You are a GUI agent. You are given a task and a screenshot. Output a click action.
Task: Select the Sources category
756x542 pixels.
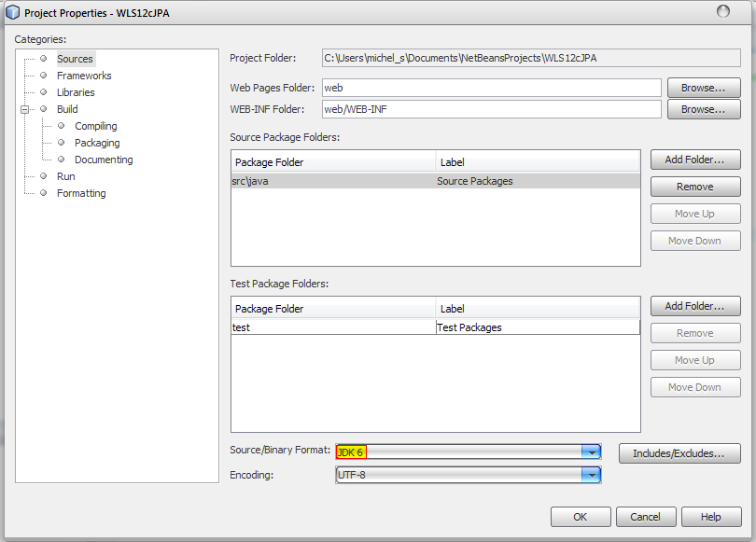(75, 59)
